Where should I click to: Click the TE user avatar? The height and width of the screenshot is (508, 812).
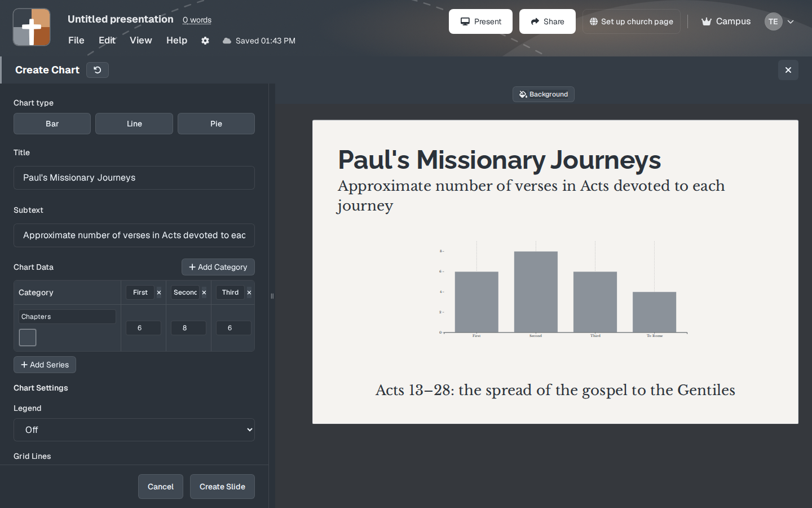(x=773, y=21)
